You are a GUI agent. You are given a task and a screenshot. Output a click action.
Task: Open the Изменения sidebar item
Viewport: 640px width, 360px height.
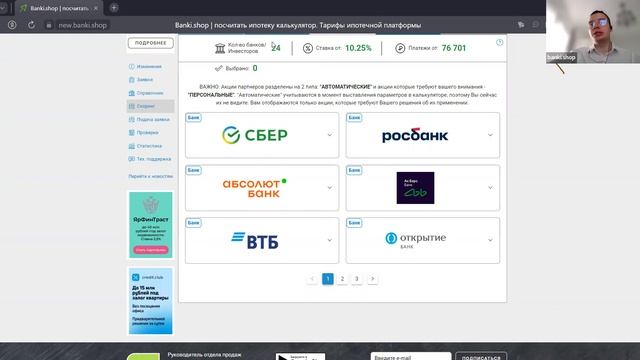149,67
